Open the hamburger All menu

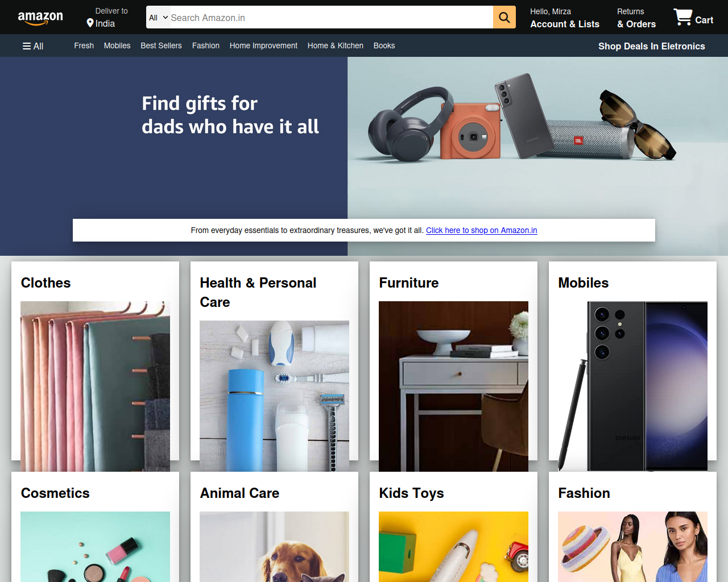tap(33, 46)
